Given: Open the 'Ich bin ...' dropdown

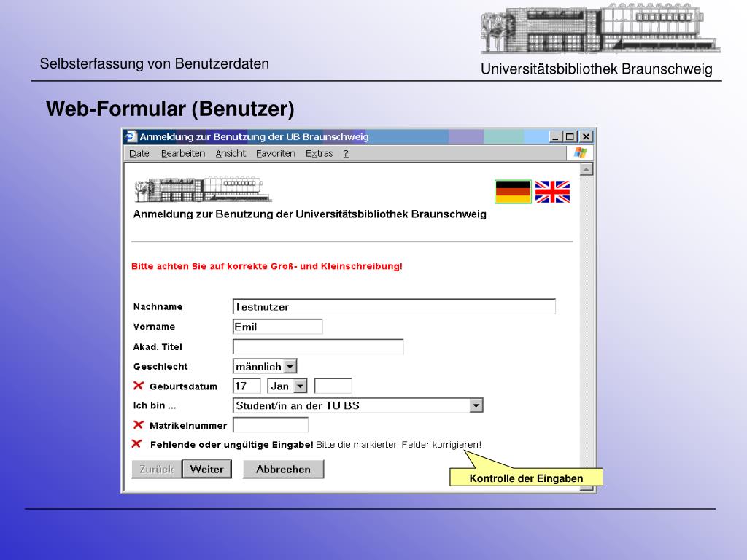Looking at the screenshot, I should 357,405.
